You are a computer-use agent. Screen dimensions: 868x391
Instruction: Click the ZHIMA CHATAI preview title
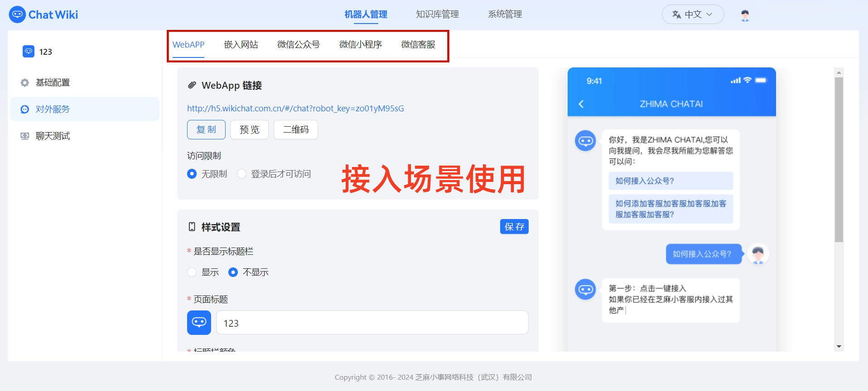pos(671,104)
